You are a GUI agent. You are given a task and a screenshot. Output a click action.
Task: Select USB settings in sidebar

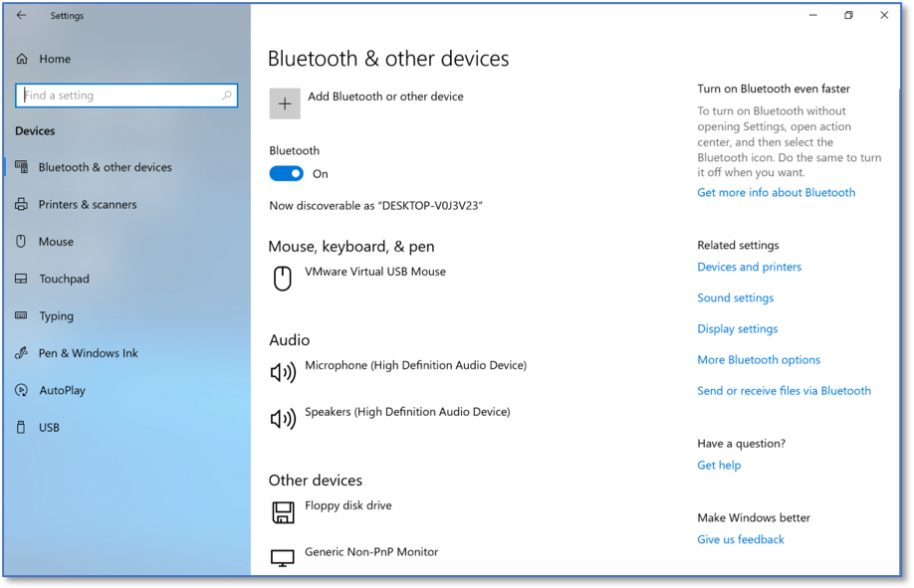(49, 427)
